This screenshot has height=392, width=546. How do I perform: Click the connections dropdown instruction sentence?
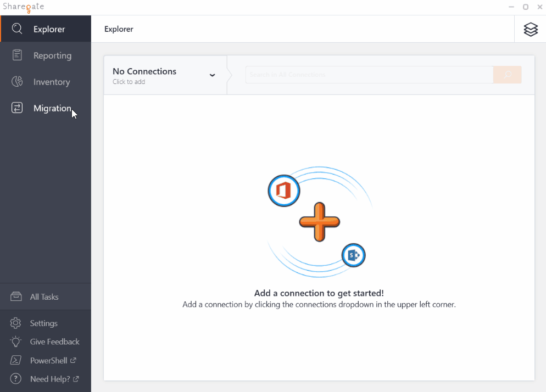pyautogui.click(x=319, y=305)
